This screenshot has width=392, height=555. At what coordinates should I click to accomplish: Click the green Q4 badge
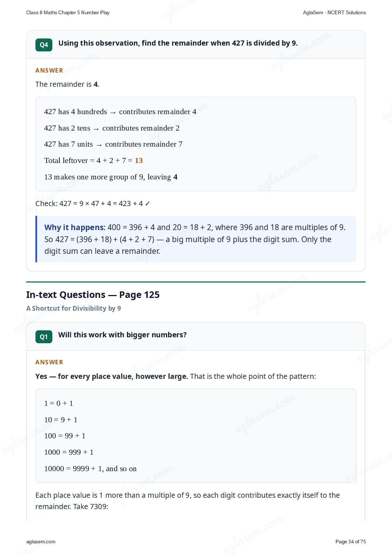(44, 45)
